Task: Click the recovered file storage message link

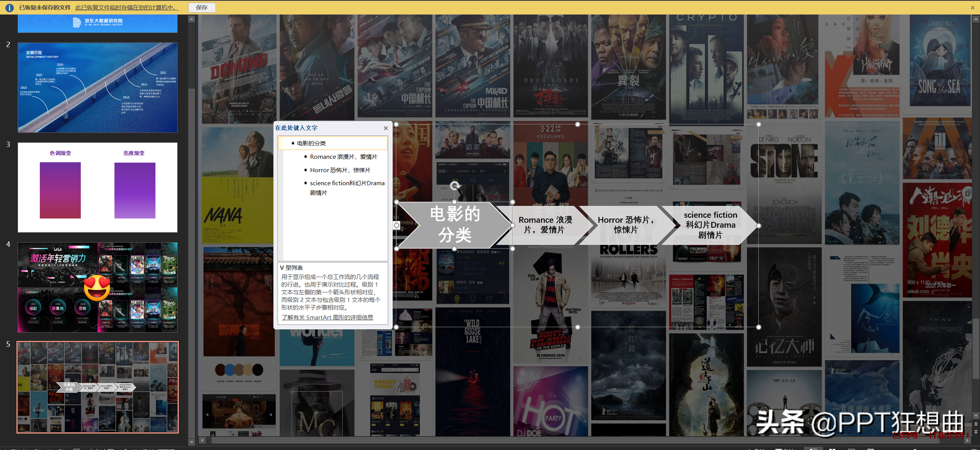Action: [126, 8]
